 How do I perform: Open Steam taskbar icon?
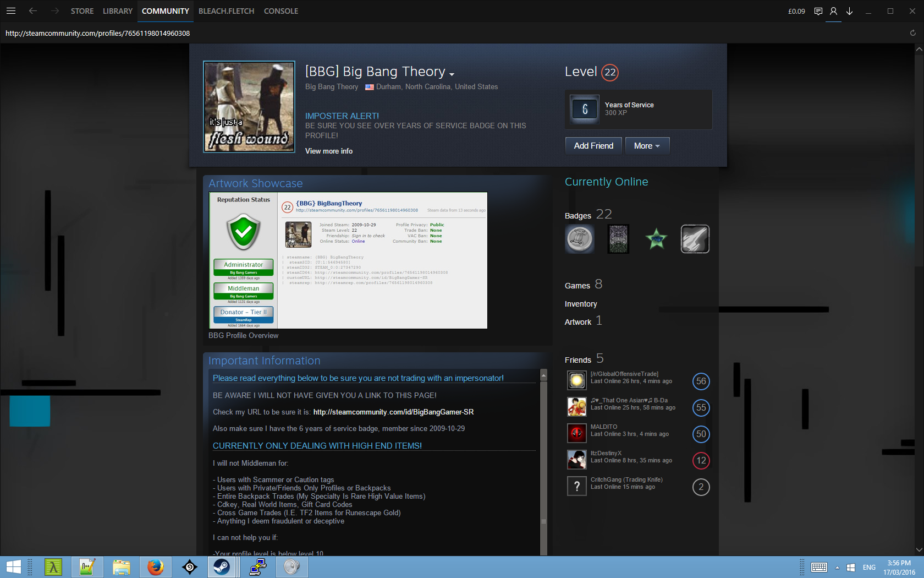tap(222, 567)
